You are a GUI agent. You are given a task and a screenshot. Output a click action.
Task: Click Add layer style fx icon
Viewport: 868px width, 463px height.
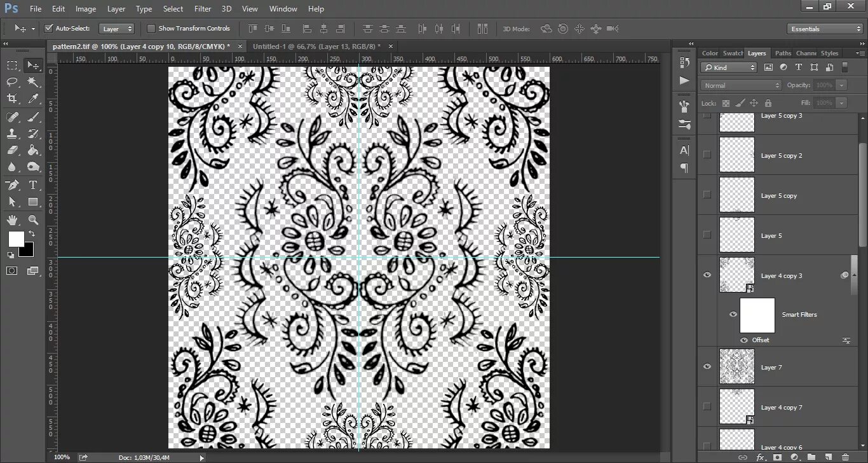tap(760, 457)
